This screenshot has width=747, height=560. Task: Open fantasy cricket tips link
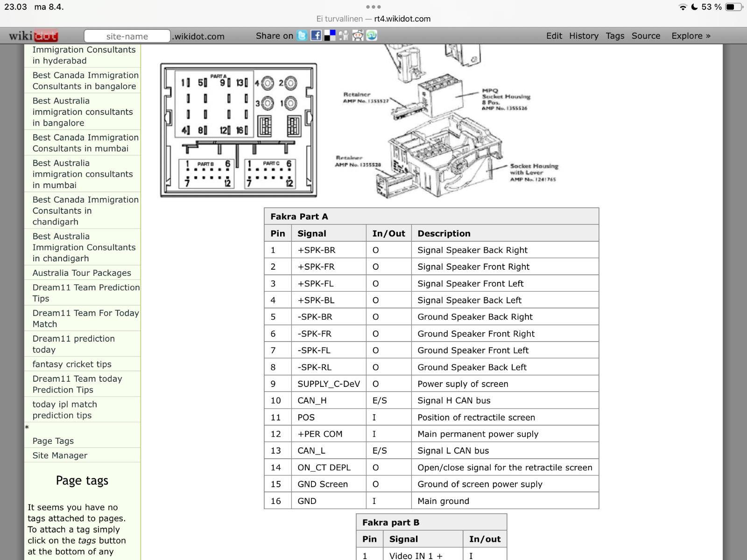point(72,364)
